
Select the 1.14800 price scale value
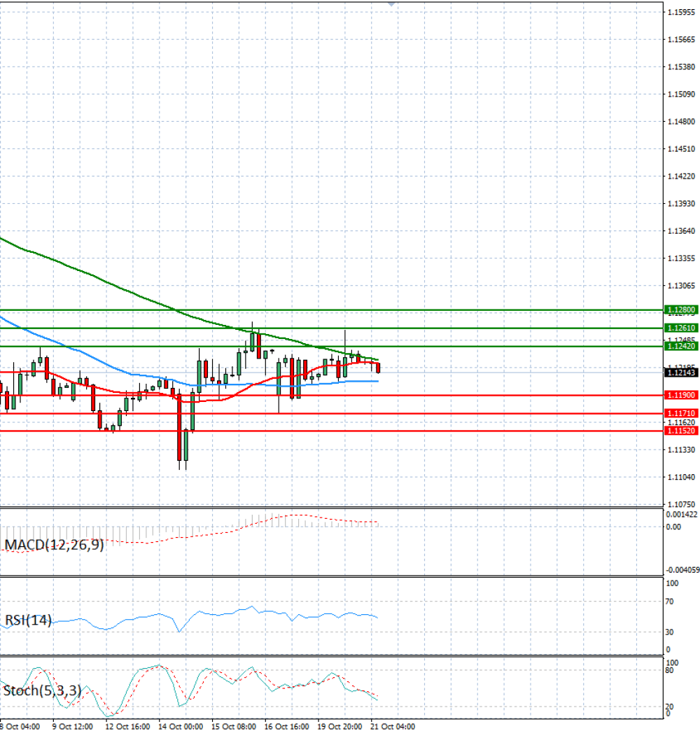681,122
